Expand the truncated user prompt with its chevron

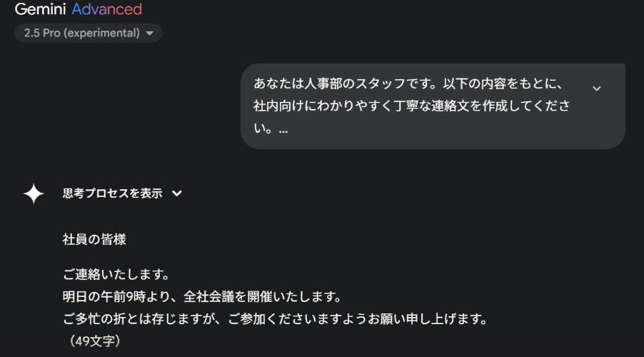pyautogui.click(x=597, y=89)
